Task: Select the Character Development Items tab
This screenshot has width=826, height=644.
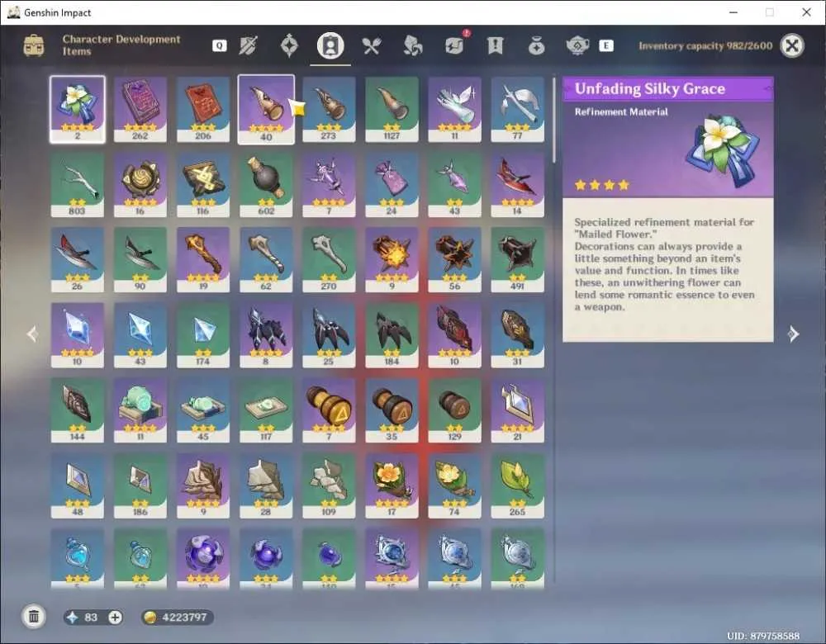Action: click(x=330, y=45)
